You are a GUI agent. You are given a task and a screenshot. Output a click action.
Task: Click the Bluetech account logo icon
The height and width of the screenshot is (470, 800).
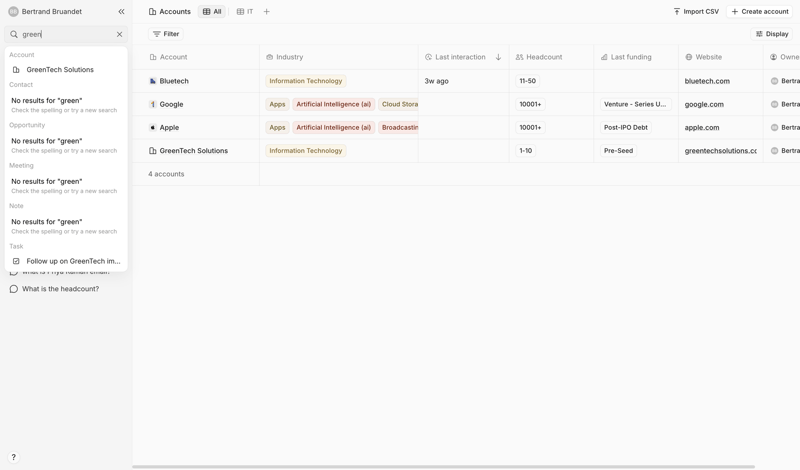tap(153, 81)
